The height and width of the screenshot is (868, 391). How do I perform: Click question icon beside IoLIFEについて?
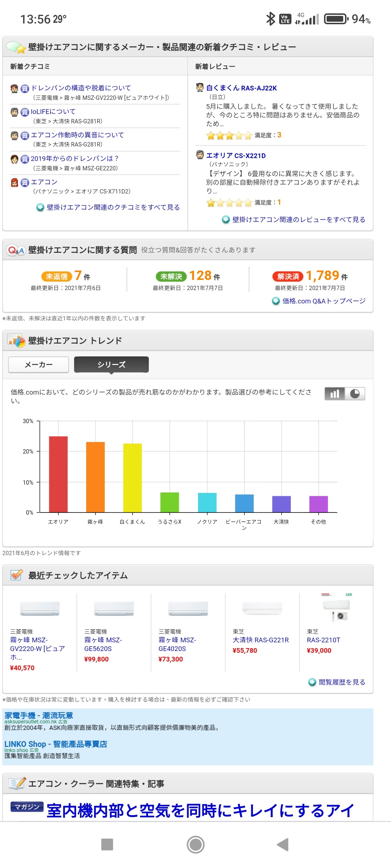(x=25, y=112)
